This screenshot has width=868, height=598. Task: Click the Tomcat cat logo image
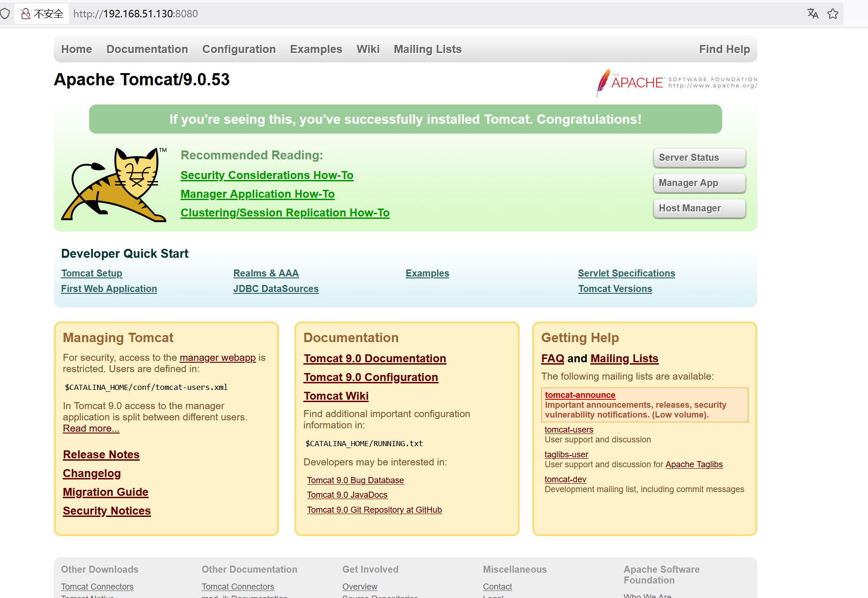pos(114,184)
